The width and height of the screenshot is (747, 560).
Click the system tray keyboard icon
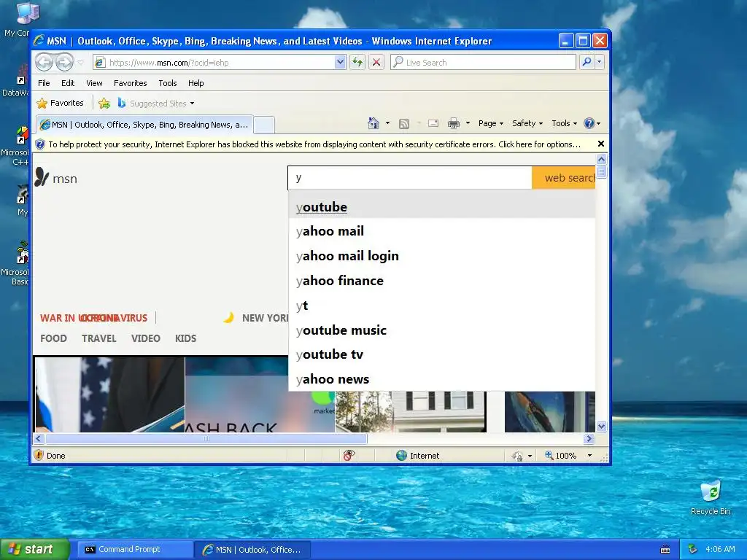665,550
